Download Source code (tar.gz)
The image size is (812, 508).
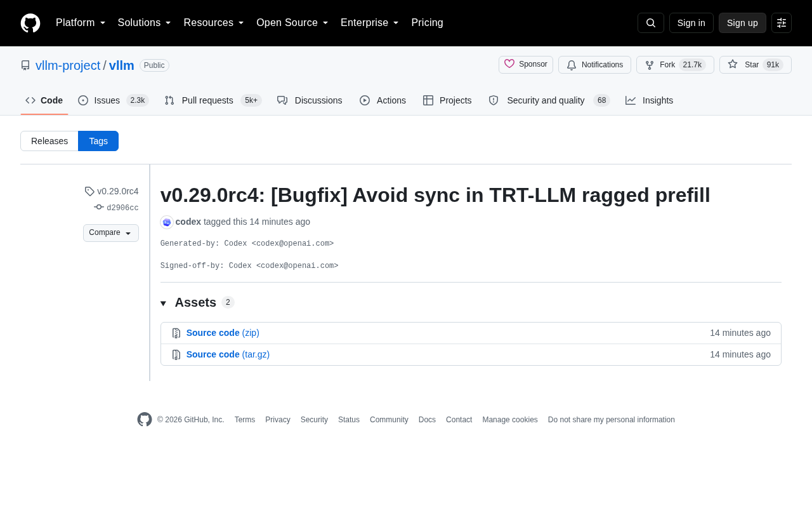[x=228, y=354]
